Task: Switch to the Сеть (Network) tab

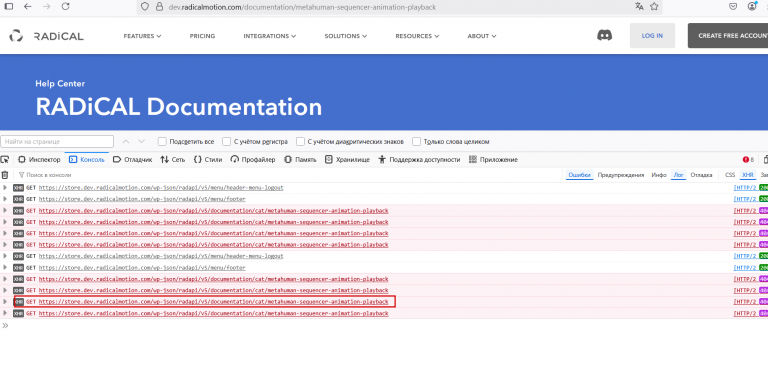Action: pyautogui.click(x=172, y=160)
